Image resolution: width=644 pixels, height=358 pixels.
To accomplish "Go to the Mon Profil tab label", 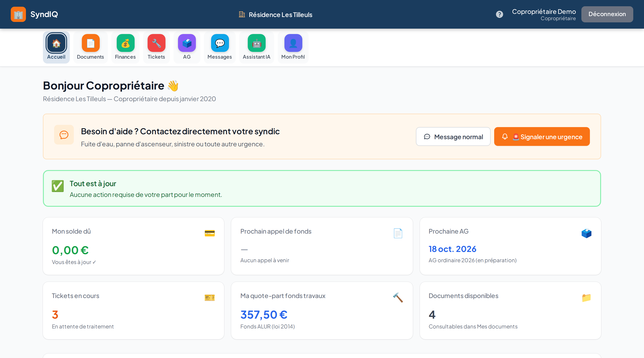I will [293, 57].
